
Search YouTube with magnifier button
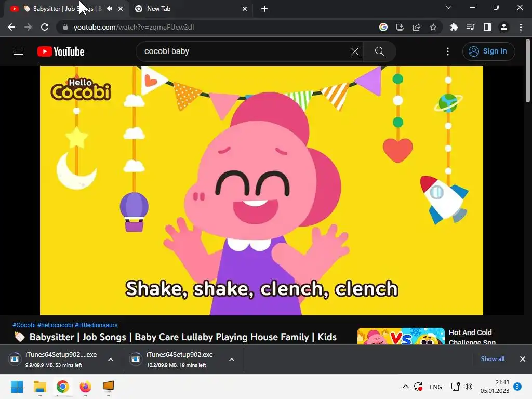pos(380,51)
